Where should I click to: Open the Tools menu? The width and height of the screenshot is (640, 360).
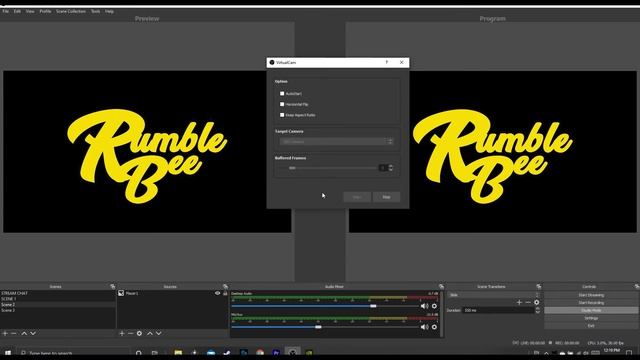pyautogui.click(x=95, y=11)
